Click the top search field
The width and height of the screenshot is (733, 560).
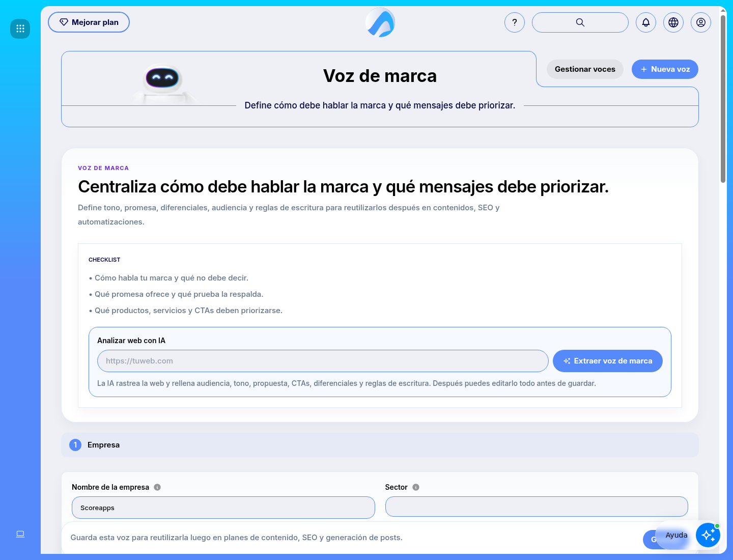580,22
